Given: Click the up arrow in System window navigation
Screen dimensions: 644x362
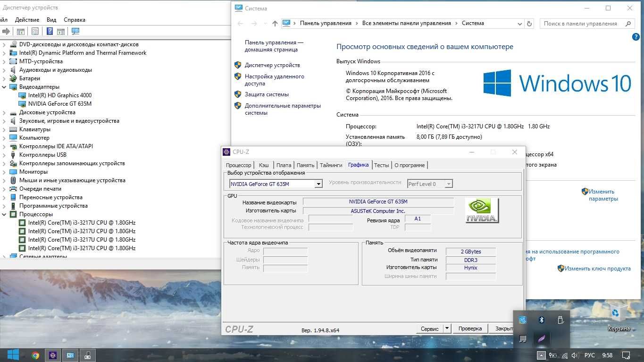Looking at the screenshot, I should pyautogui.click(x=275, y=23).
